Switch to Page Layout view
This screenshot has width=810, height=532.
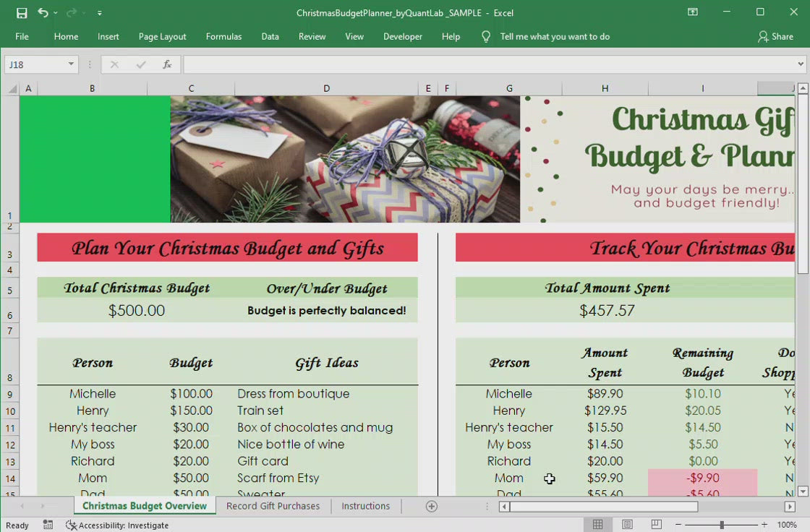(627, 525)
